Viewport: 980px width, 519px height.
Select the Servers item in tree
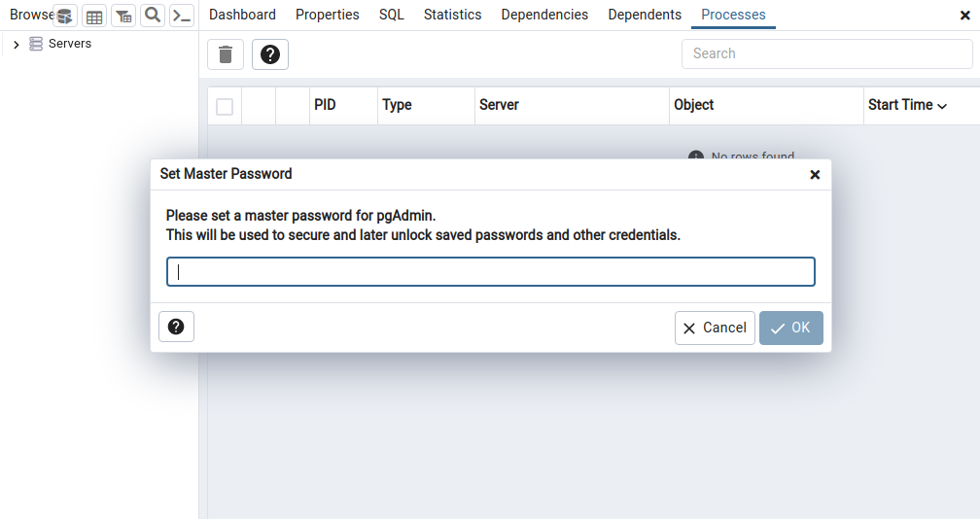click(69, 44)
